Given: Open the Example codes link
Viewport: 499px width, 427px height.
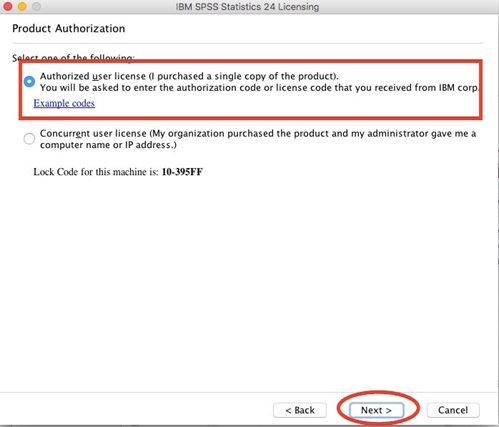Looking at the screenshot, I should pyautogui.click(x=64, y=103).
